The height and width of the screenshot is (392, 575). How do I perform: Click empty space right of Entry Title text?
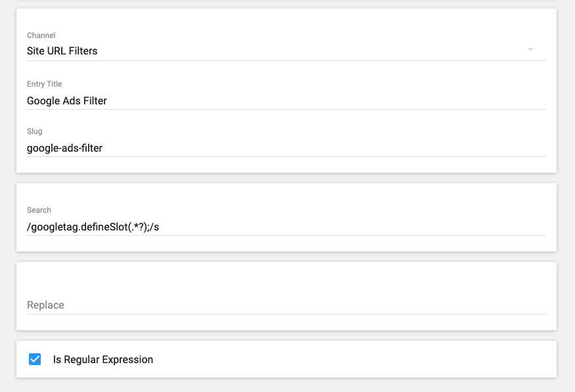329,100
